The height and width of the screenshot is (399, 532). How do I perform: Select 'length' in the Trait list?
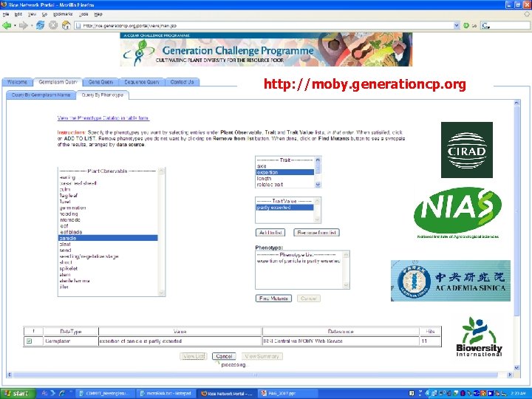pyautogui.click(x=285, y=179)
